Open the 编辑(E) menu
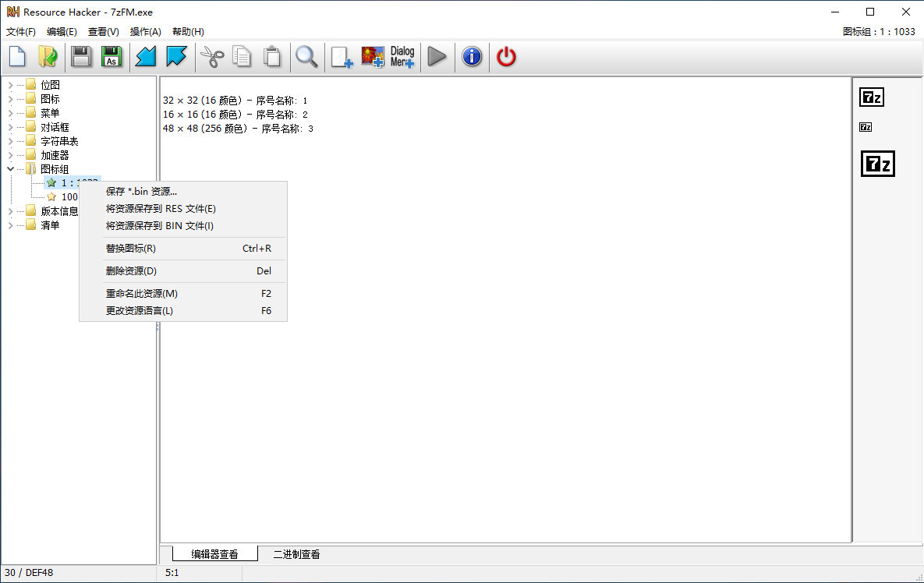The image size is (924, 583). (62, 32)
